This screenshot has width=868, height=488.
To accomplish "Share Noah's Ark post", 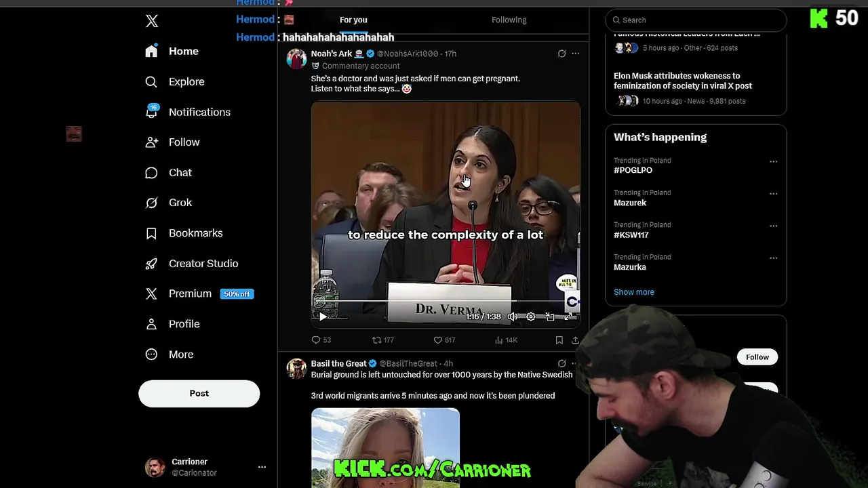I will click(x=575, y=340).
